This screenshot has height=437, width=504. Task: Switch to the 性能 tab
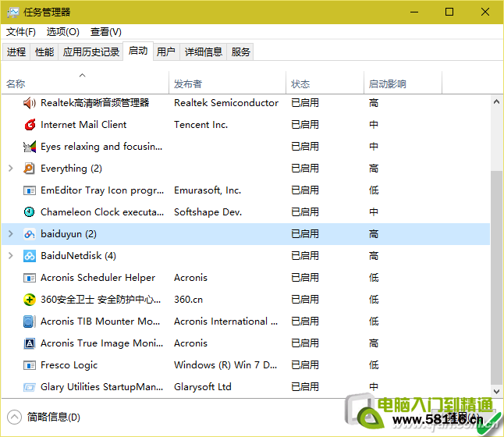click(44, 52)
